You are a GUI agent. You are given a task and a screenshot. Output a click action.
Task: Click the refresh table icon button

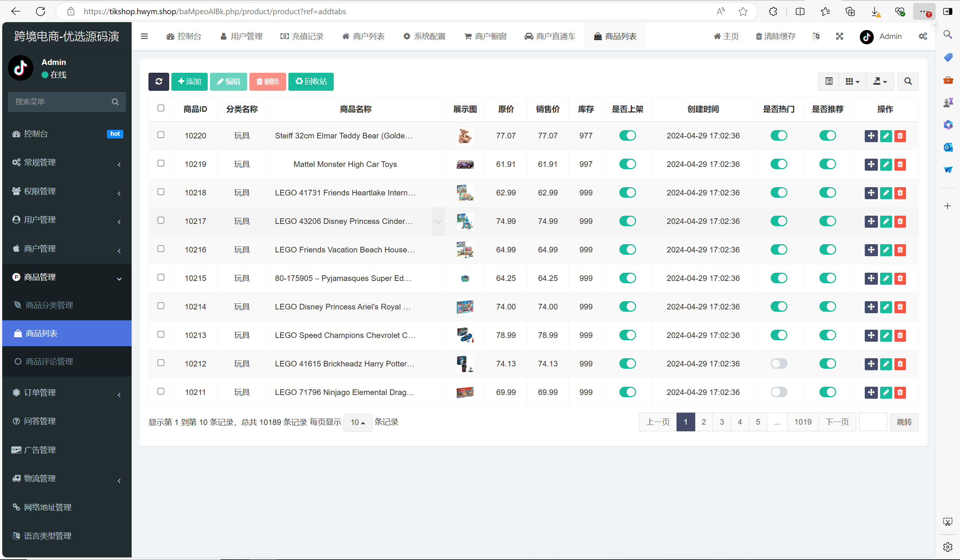coord(159,81)
